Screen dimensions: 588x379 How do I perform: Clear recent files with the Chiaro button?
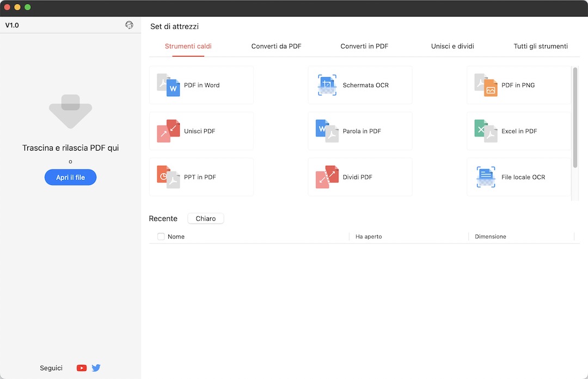point(205,218)
